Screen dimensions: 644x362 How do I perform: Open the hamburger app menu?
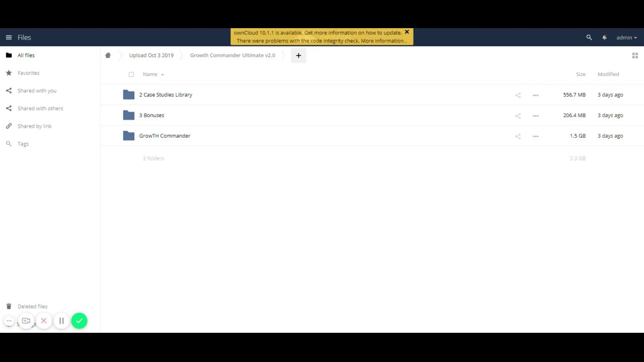[x=9, y=38]
